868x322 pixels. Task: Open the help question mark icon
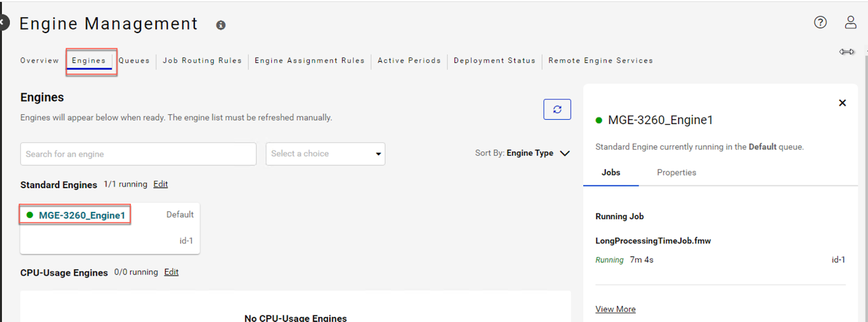pyautogui.click(x=820, y=22)
